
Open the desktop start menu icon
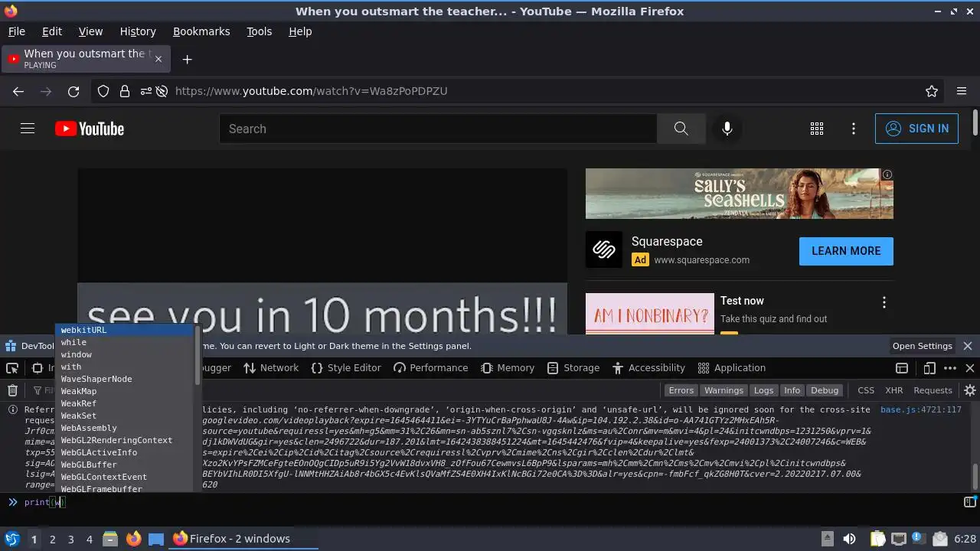point(12,539)
